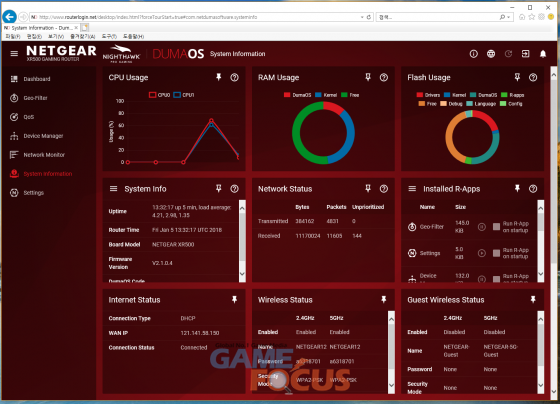The width and height of the screenshot is (560, 404).
Task: Toggle R-apps swatch in Flash legend
Action: tap(504, 95)
